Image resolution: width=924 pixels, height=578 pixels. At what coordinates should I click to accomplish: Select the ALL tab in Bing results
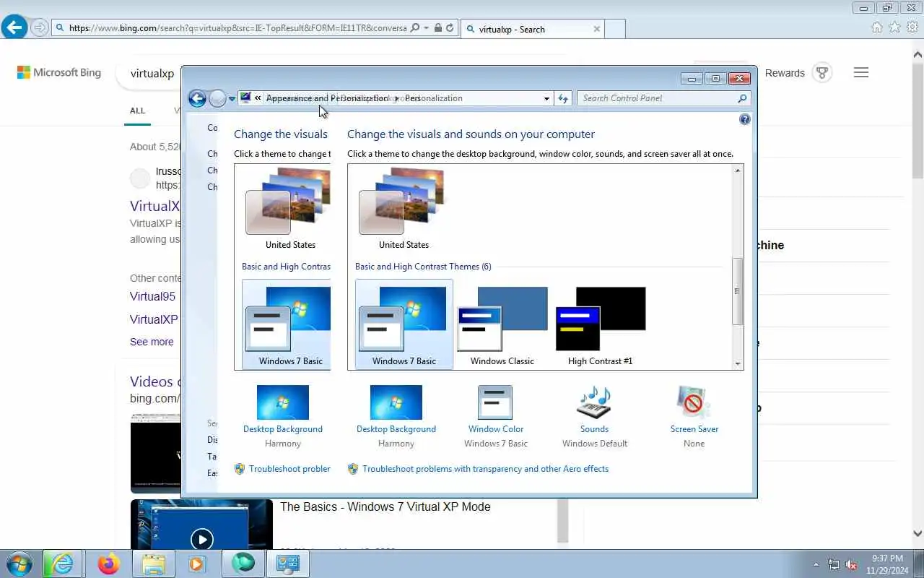coord(137,111)
